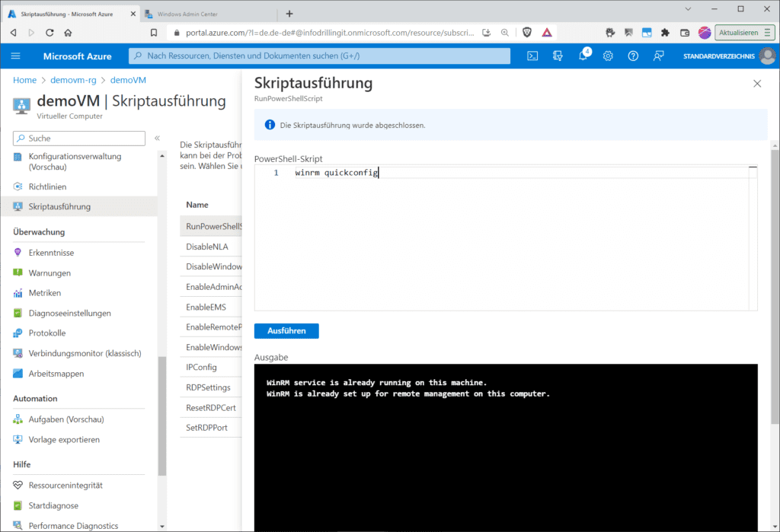780x532 pixels.
Task: Open a new browser tab with the plus
Action: 289,14
